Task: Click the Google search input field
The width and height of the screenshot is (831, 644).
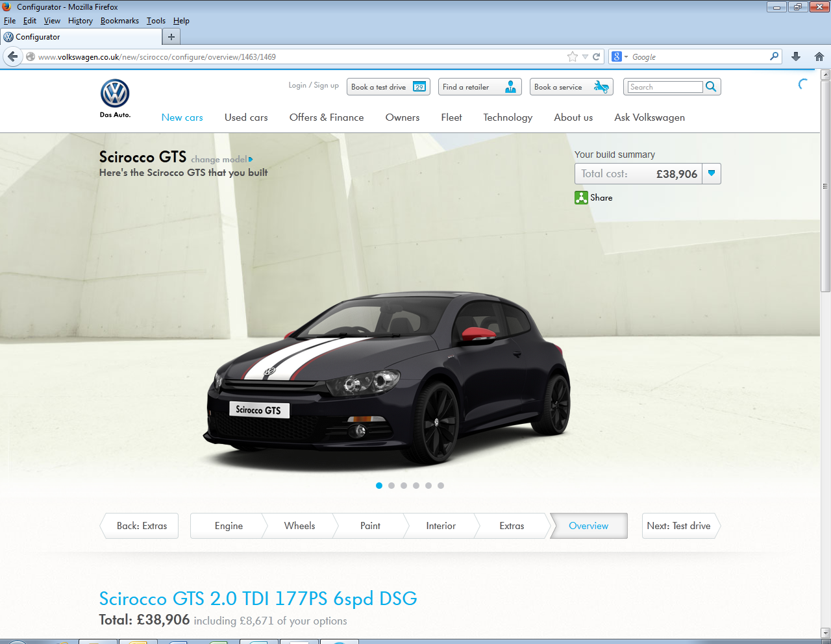Action: point(699,57)
